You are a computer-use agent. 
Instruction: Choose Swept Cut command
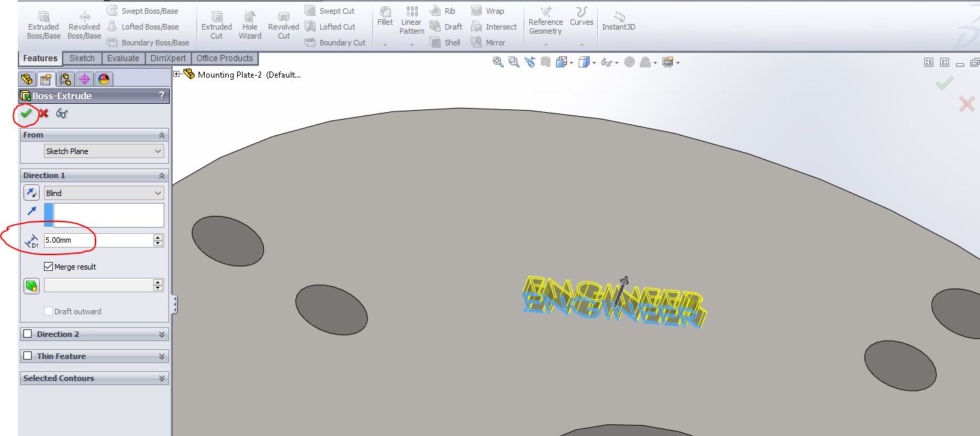(329, 11)
